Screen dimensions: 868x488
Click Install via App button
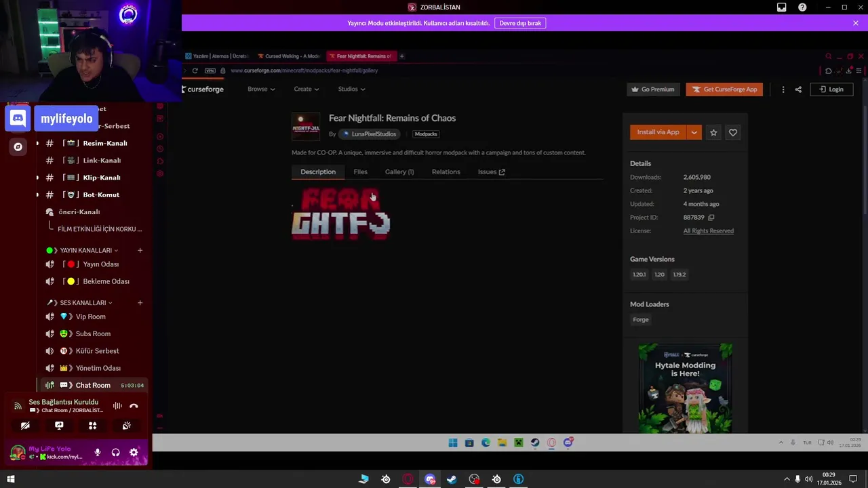(x=658, y=133)
